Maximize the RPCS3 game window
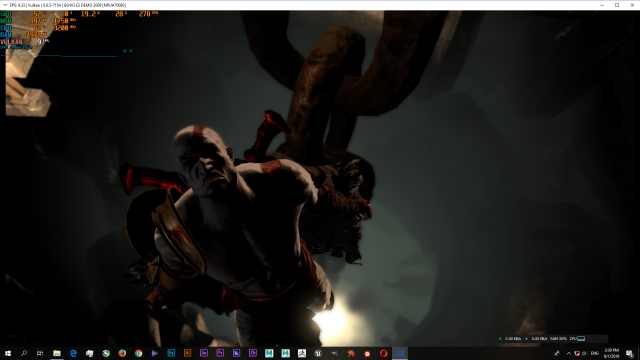The width and height of the screenshot is (640, 360). [x=617, y=5]
